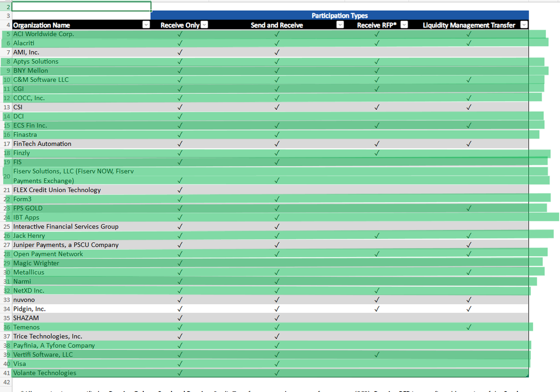Viewport: 560px width, 392px height.
Task: Select the Open Payment Network cell
Action: (x=81, y=254)
